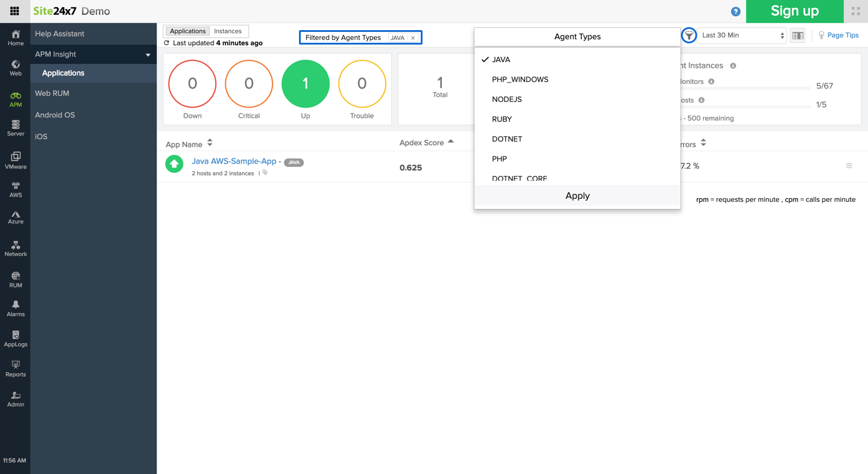This screenshot has width=868, height=474.
Task: Open the hamburger menu for Java AWS-Sample-App row
Action: coord(849,166)
